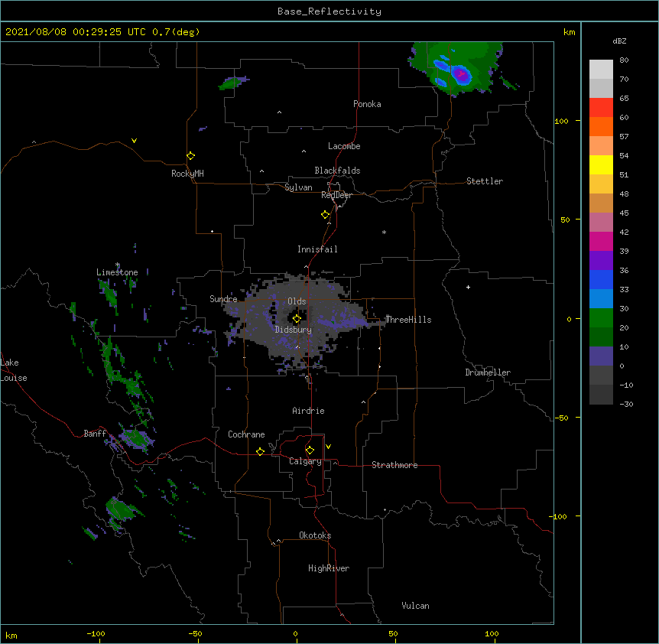Pick the lightest gray swatch atop the legend

coord(601,70)
